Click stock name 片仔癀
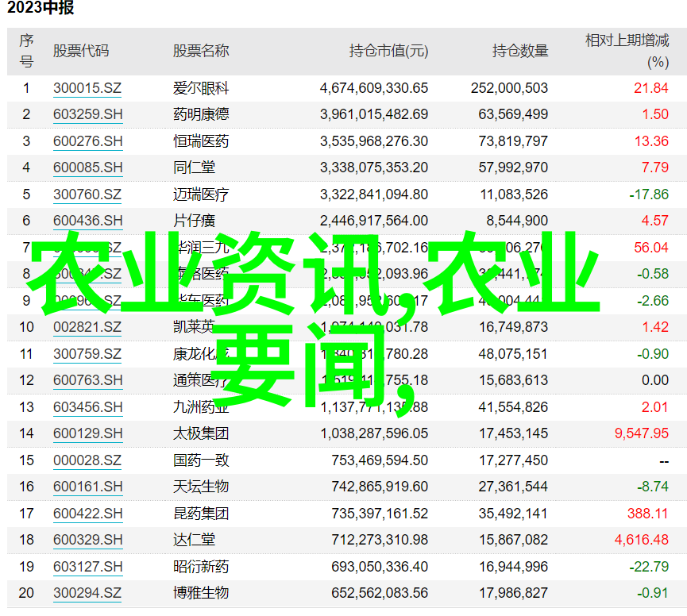The image size is (687, 616). coord(194,221)
